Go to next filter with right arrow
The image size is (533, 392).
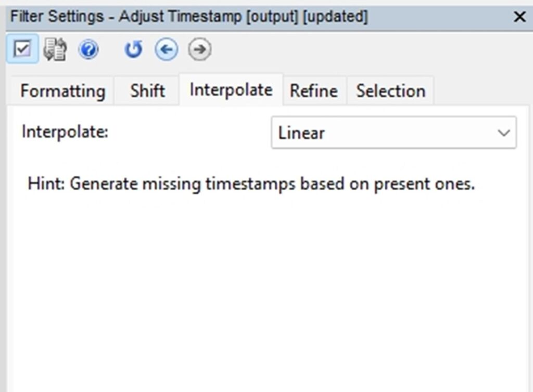click(200, 49)
